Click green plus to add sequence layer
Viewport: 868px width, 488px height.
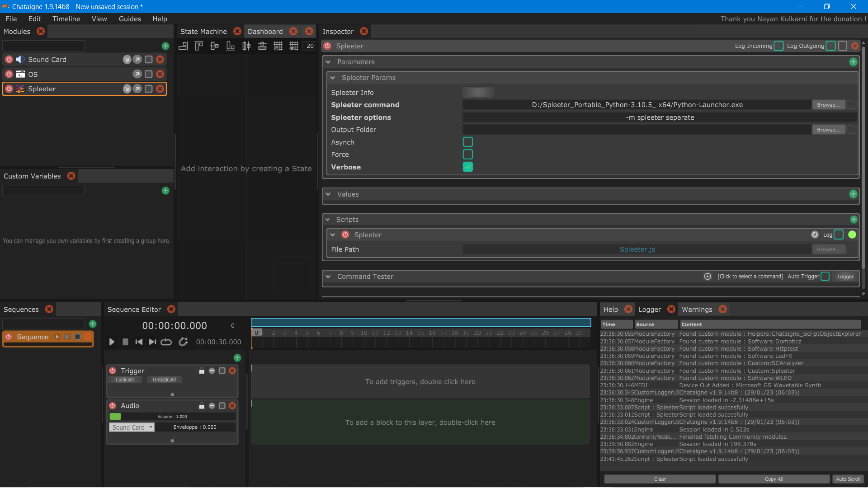pos(237,358)
